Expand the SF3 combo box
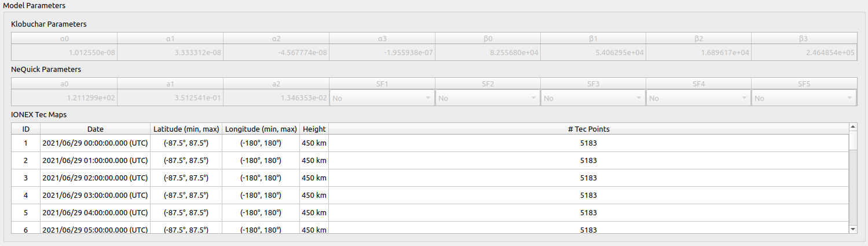Image resolution: width=868 pixels, height=246 pixels. pyautogui.click(x=593, y=99)
